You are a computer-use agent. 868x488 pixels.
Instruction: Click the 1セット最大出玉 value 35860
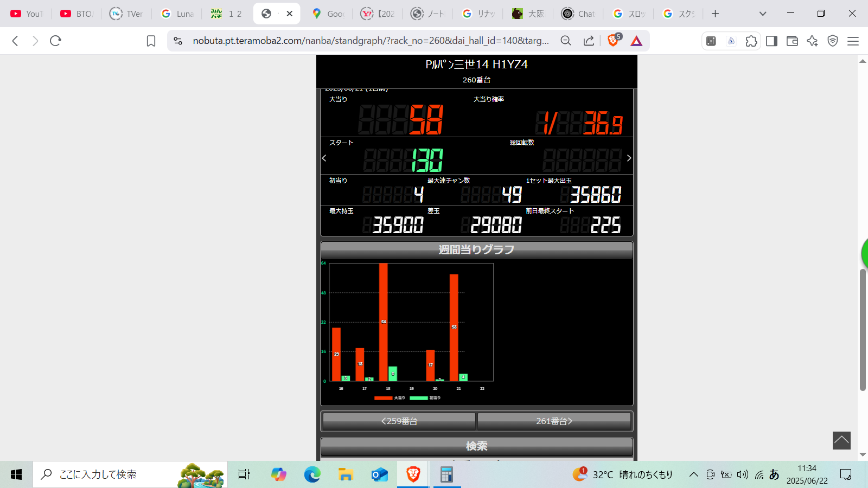pos(596,195)
